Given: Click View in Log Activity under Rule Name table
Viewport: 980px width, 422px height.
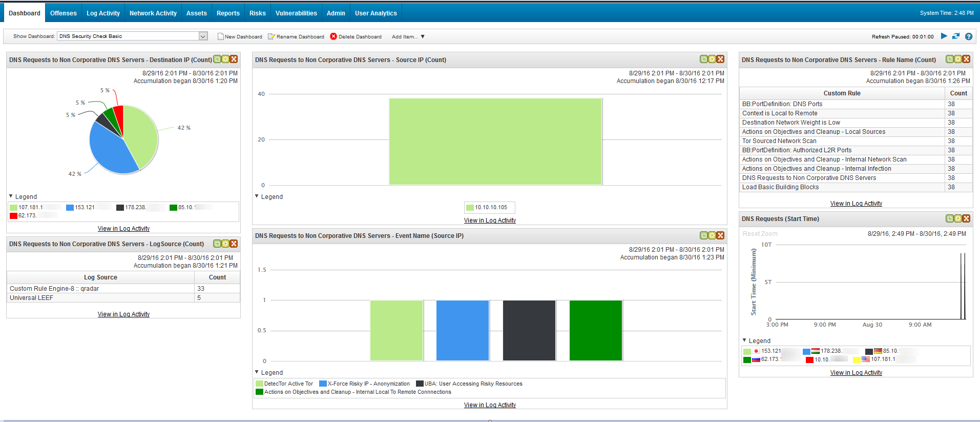Looking at the screenshot, I should coord(856,204).
